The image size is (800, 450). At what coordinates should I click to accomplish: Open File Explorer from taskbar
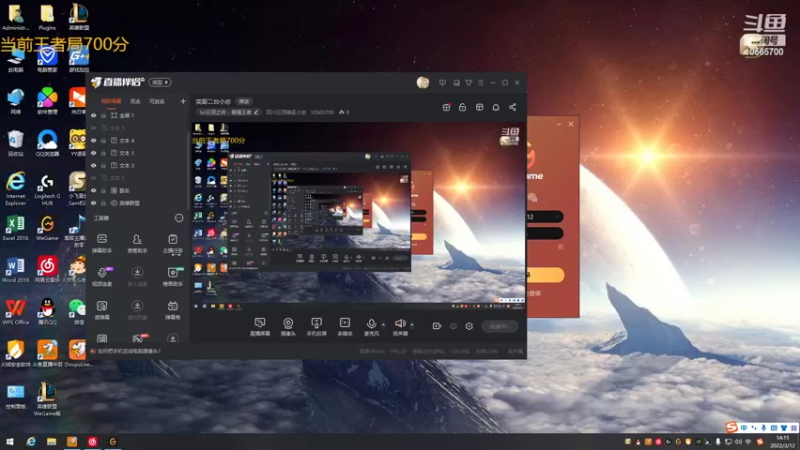[x=52, y=442]
